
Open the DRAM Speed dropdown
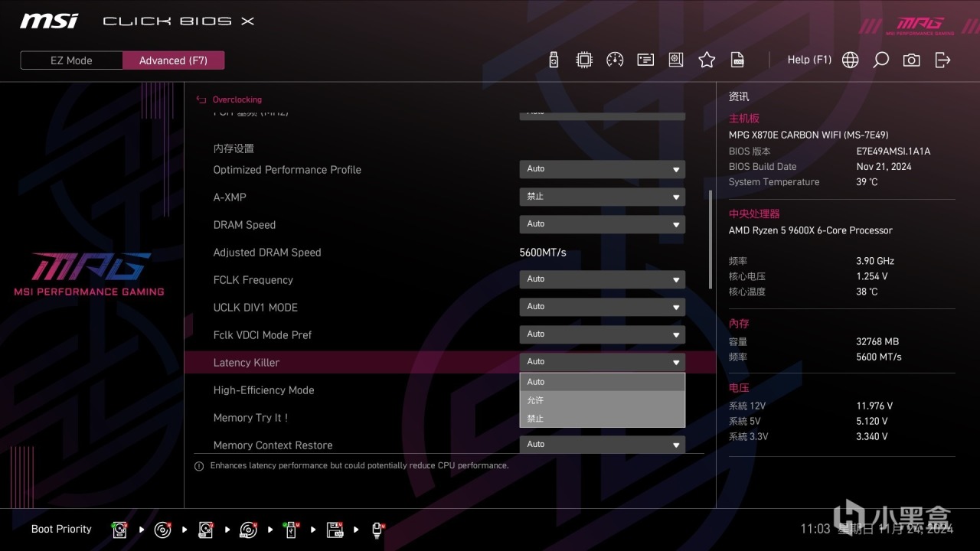point(603,224)
